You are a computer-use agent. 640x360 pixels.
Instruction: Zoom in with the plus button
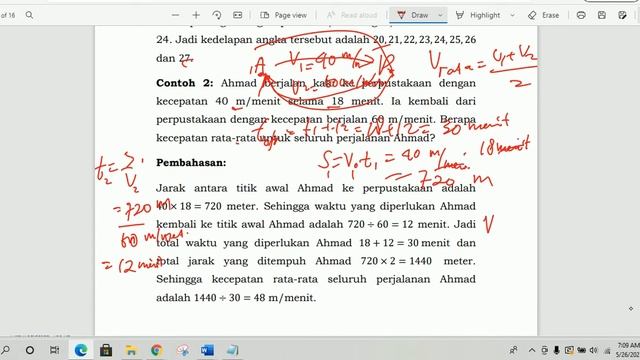coord(196,15)
